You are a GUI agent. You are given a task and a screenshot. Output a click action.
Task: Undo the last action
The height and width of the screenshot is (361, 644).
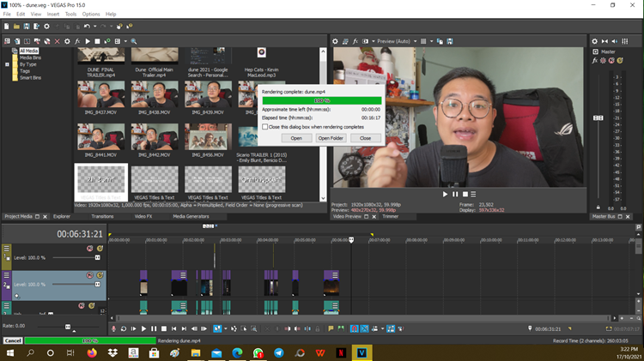pyautogui.click(x=87, y=27)
